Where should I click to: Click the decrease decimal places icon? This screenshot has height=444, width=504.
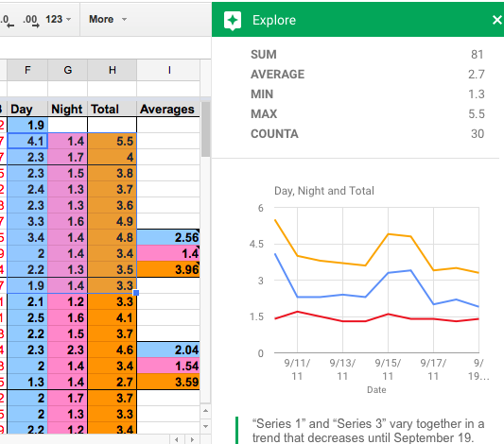point(7,21)
